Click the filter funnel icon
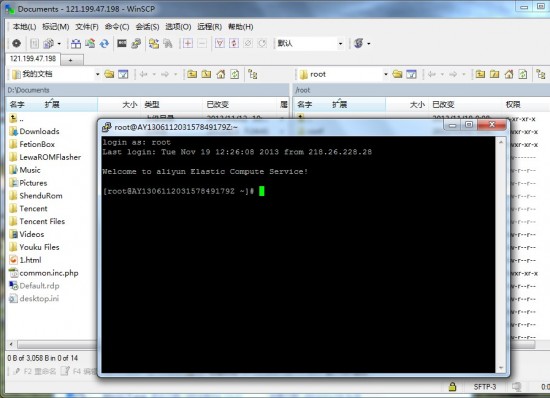Image resolution: width=550 pixels, height=398 pixels. click(220, 43)
